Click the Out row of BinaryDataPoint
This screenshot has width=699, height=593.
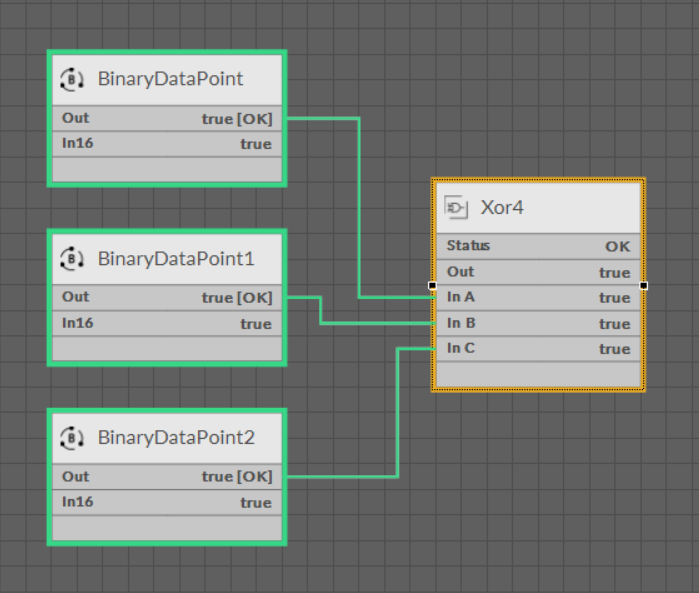click(x=166, y=118)
